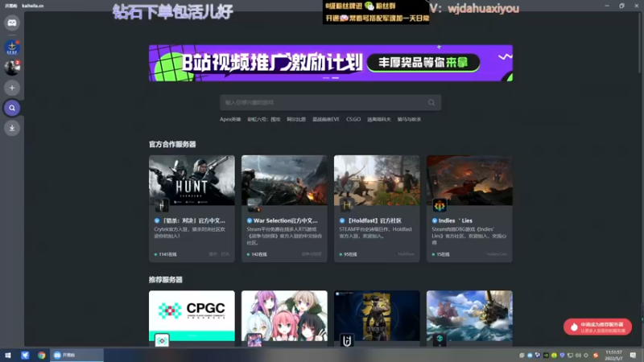Click the download client icon in sidebar
Image resolution: width=644 pixels, height=362 pixels.
point(12,128)
